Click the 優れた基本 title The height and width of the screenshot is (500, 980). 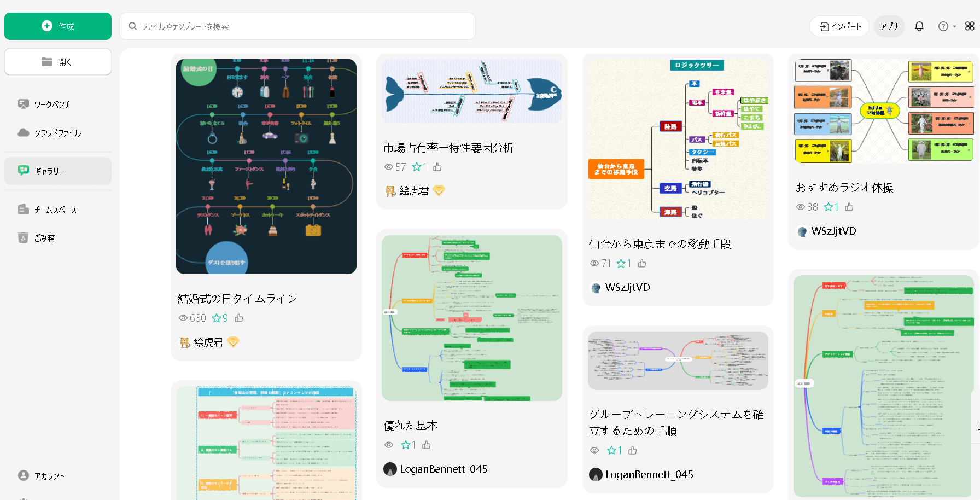411,426
